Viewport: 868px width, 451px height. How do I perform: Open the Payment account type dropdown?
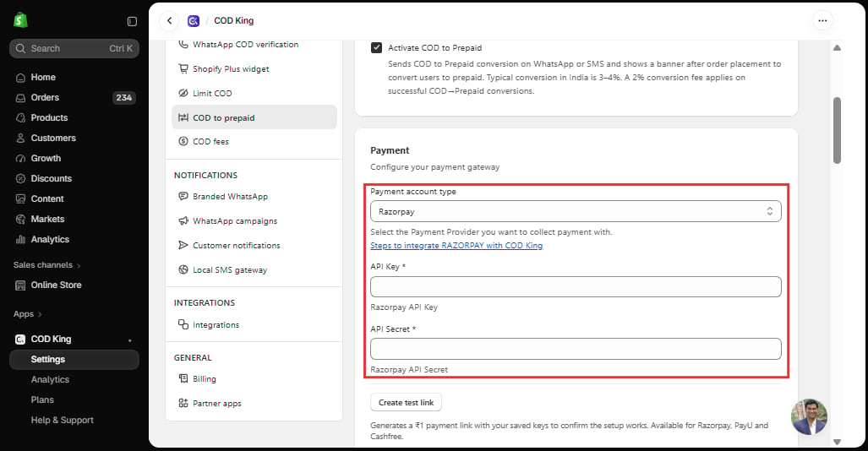pyautogui.click(x=576, y=211)
